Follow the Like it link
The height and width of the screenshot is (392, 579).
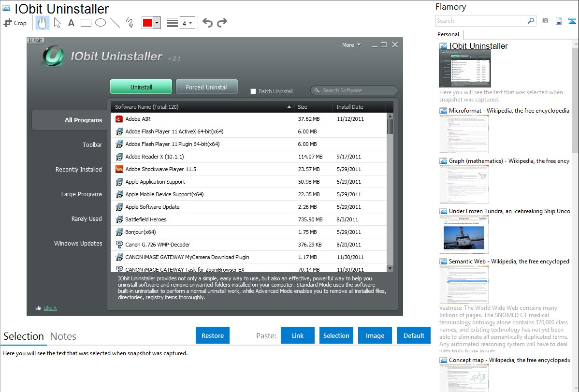[50, 308]
